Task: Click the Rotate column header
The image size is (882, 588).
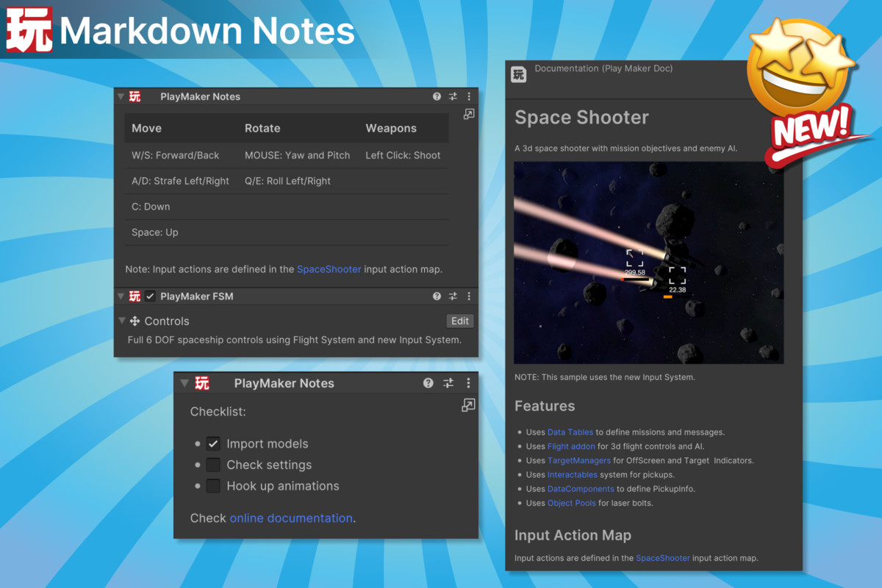Action: 262,128
